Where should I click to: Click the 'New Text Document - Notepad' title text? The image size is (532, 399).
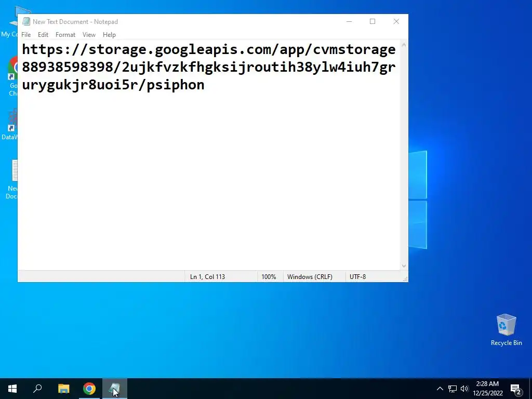tap(75, 22)
